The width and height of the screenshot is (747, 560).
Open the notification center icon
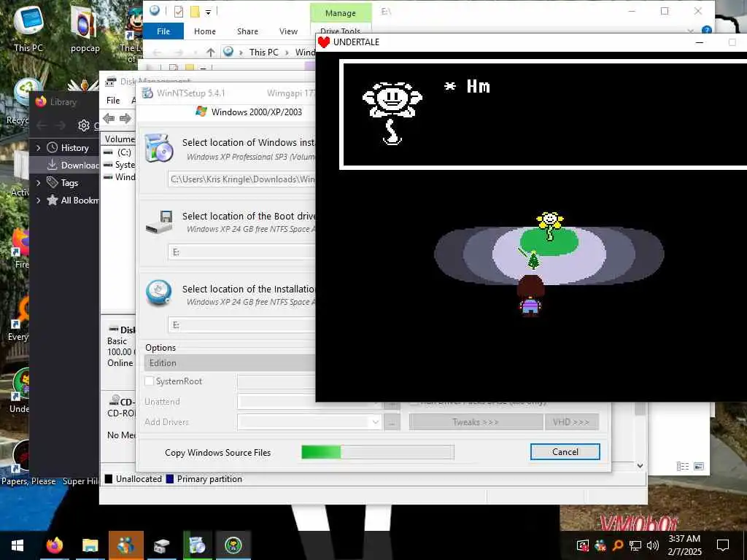[723, 545]
